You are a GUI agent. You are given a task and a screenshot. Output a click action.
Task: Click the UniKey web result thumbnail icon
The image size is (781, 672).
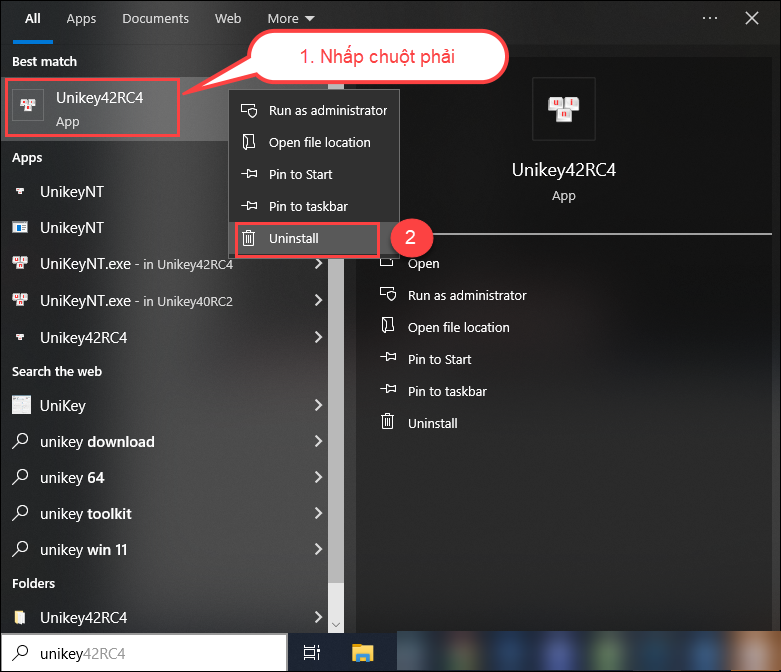tap(21, 405)
